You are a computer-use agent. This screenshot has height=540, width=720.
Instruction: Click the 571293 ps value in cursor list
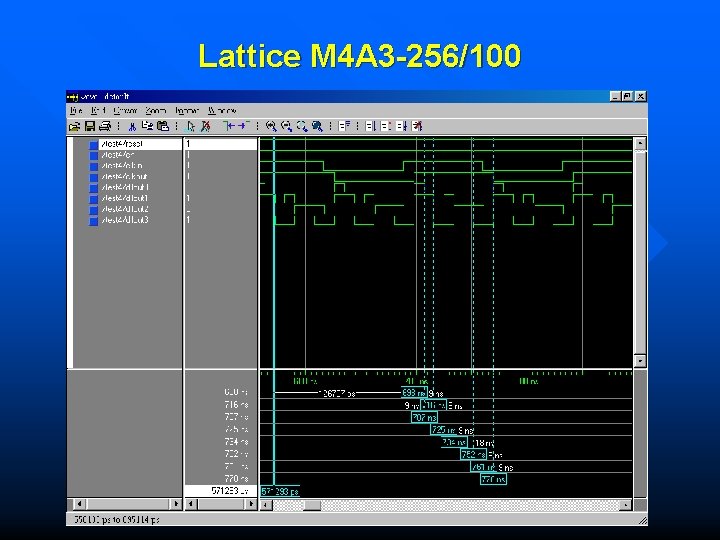pyautogui.click(x=230, y=491)
